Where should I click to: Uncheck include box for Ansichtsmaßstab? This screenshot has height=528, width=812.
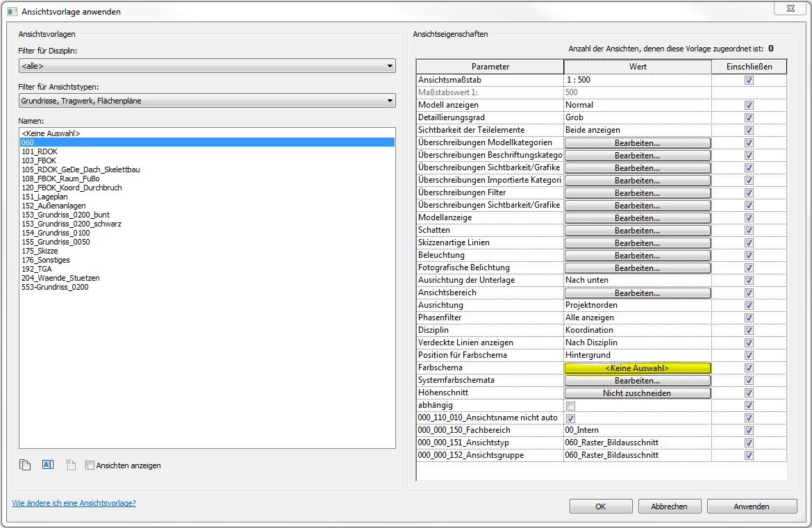749,80
